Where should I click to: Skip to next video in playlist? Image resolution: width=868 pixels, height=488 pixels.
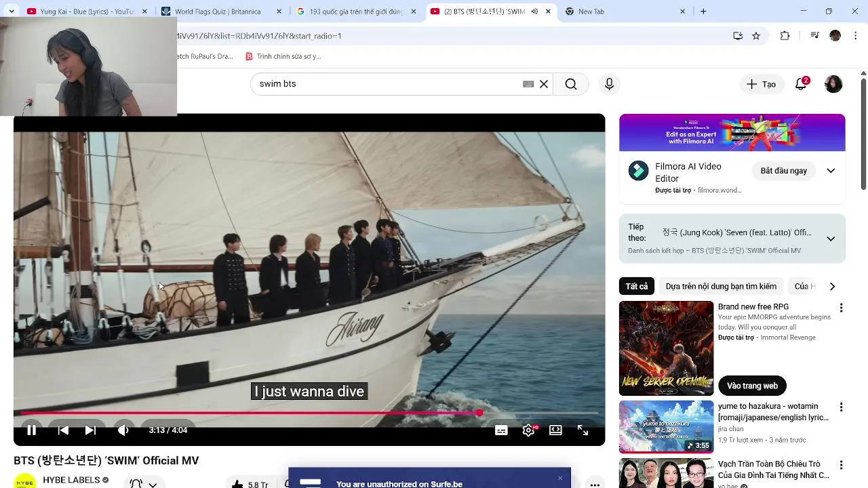(x=90, y=430)
